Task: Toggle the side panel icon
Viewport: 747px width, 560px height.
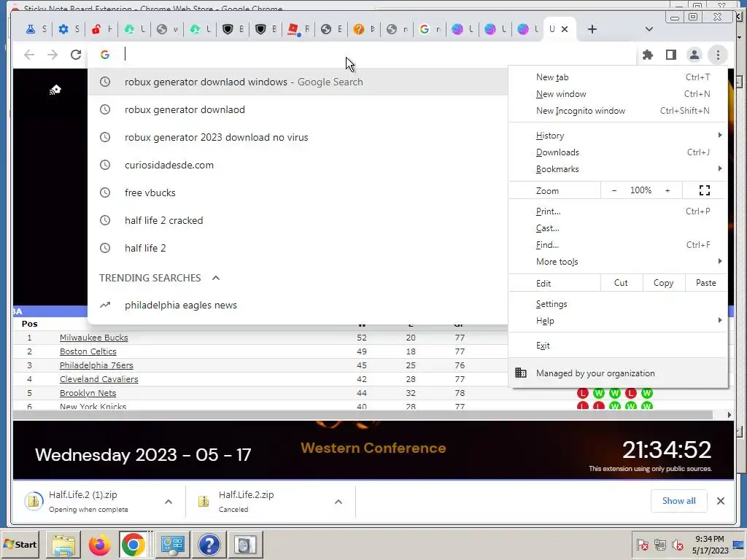Action: [x=671, y=55]
